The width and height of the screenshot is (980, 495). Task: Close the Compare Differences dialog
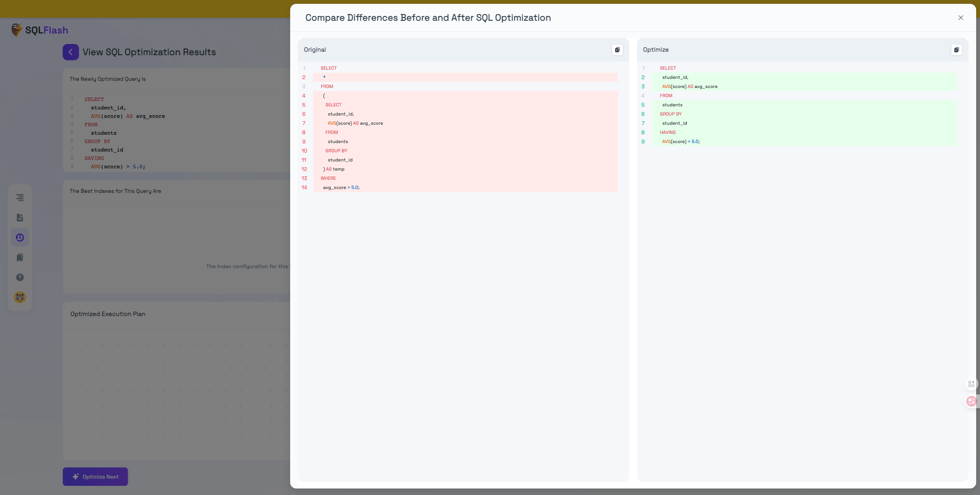[960, 17]
